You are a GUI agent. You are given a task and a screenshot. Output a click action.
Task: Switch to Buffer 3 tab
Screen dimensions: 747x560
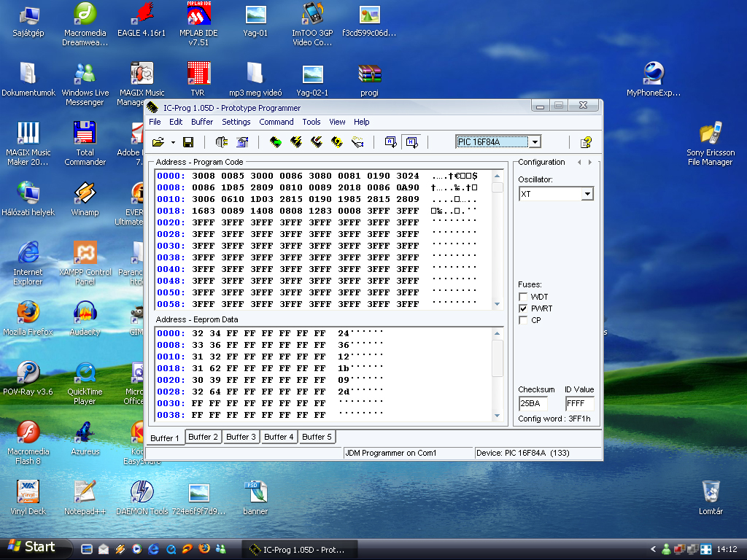coord(241,437)
